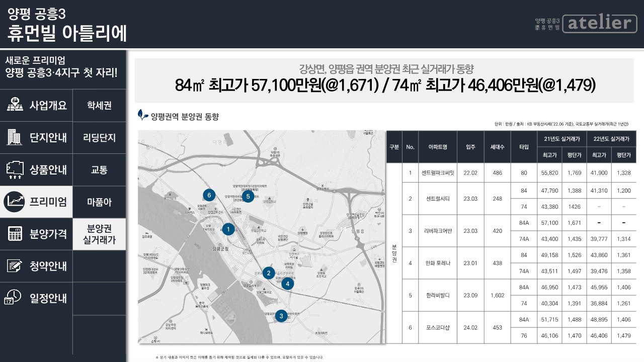Image resolution: width=644 pixels, height=362 pixels.
Task: Click the 타입 column header
Action: coord(524,147)
